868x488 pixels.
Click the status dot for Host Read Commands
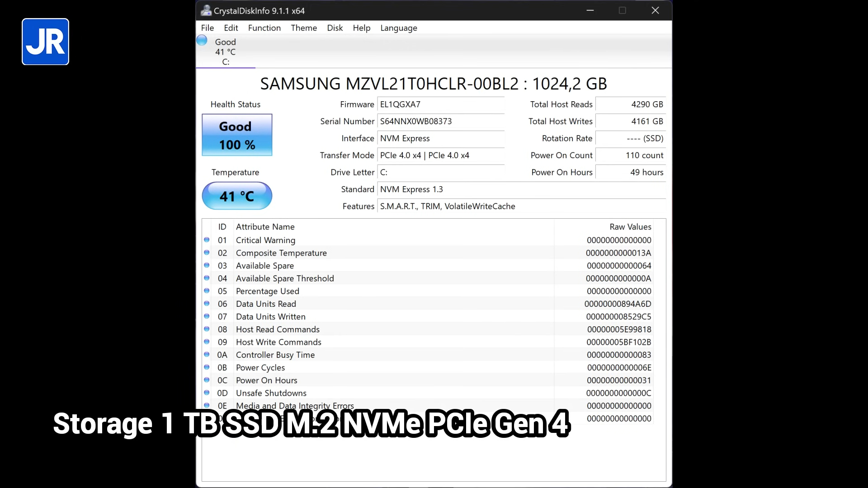point(207,329)
